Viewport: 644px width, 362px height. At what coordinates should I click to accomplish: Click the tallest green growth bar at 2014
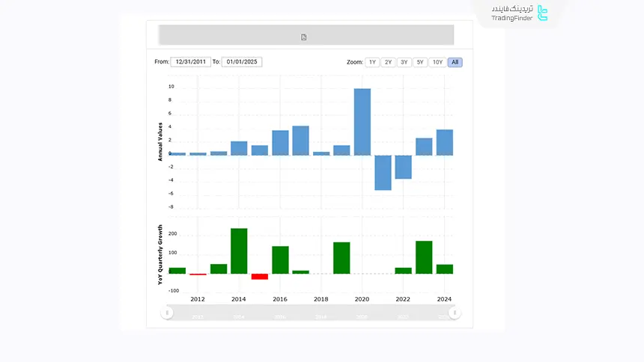[239, 251]
